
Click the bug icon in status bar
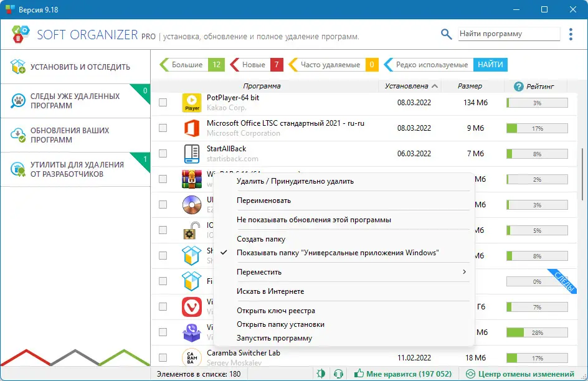tap(321, 374)
